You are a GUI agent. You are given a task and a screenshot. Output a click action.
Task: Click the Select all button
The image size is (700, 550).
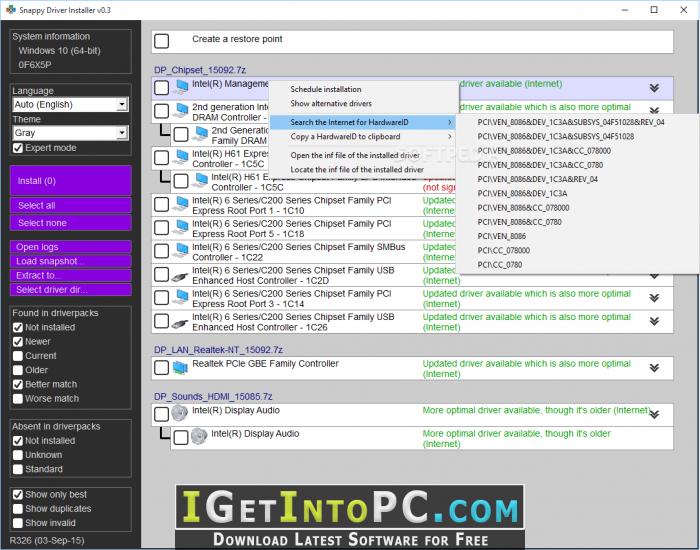(x=71, y=205)
